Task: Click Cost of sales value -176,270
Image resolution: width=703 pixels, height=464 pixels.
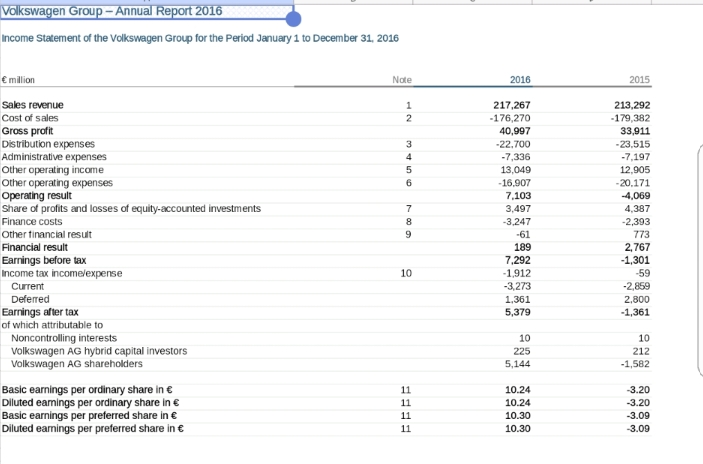Action: pos(510,118)
